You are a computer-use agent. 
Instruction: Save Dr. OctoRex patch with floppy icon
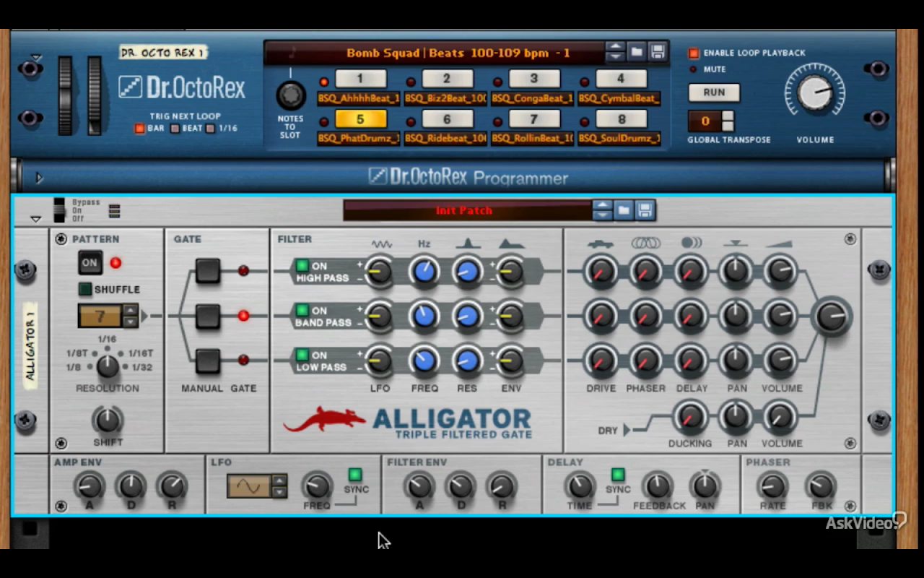click(x=657, y=52)
